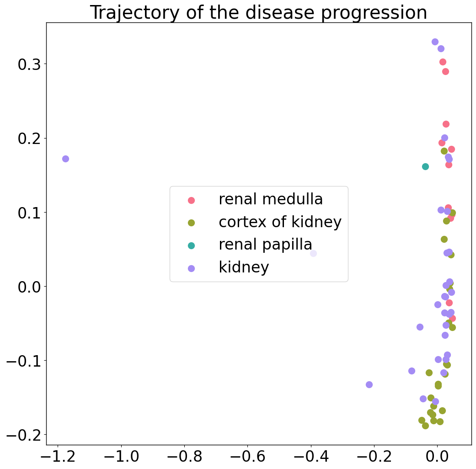Click the far-left purple outlier point
Image resolution: width=476 pixels, height=469 pixels.
(x=65, y=159)
